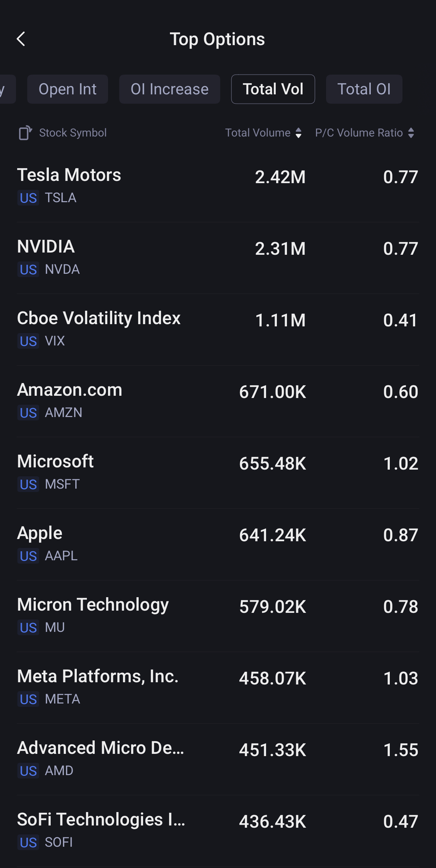436x868 pixels.
Task: Tap the back arrow icon
Action: pyautogui.click(x=21, y=39)
